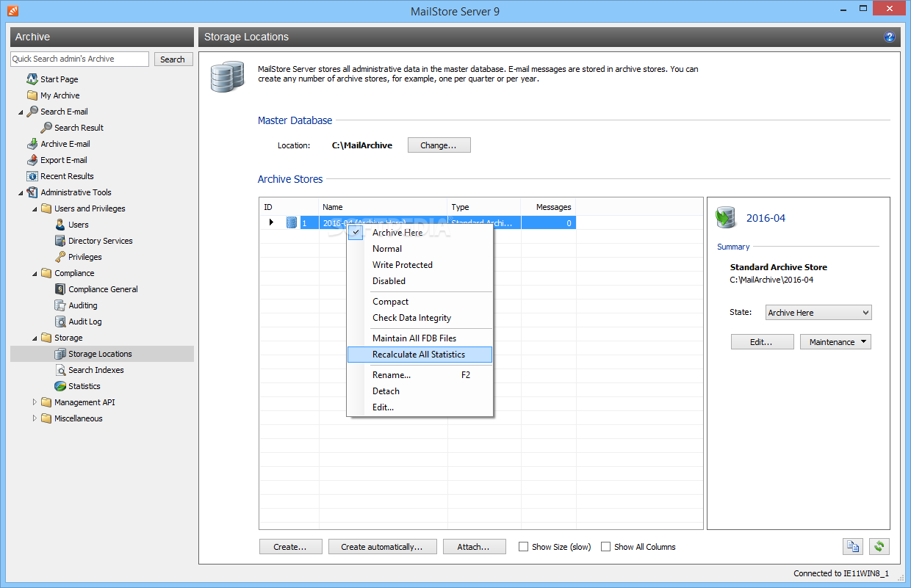Click the Users and Privileges folder icon

[x=46, y=208]
